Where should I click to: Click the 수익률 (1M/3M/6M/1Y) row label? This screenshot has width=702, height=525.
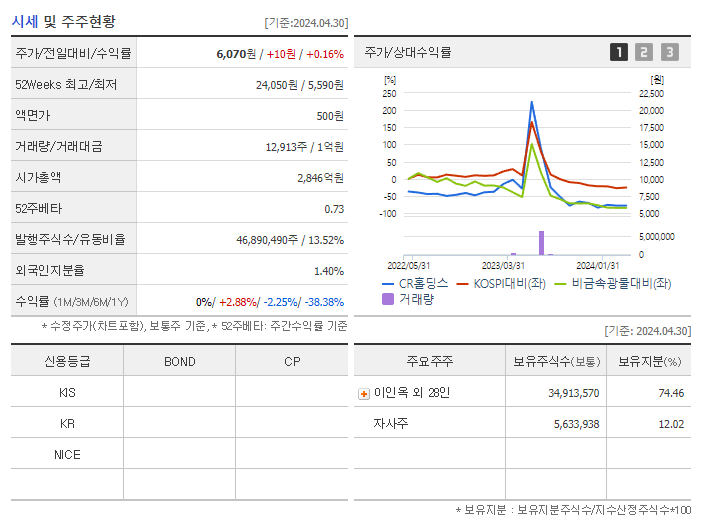(72, 302)
